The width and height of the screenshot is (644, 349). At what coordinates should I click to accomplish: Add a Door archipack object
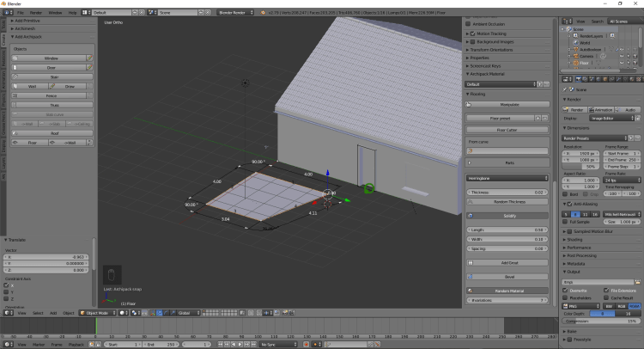51,67
